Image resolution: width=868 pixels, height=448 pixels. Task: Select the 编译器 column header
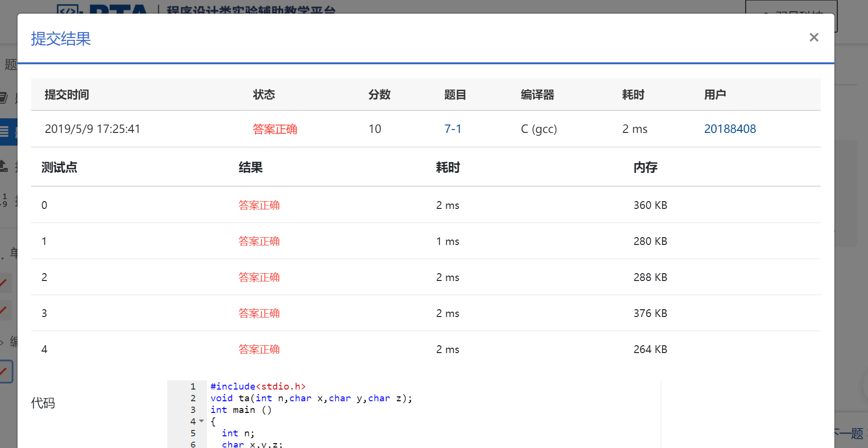pos(538,94)
